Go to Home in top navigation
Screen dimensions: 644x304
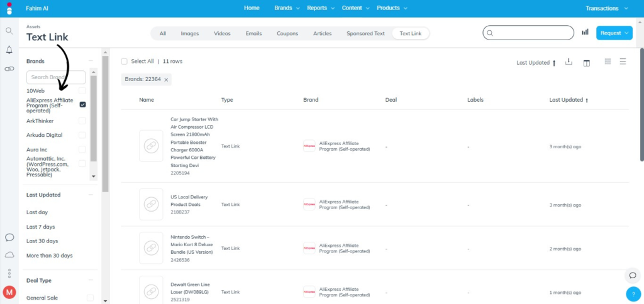(252, 8)
